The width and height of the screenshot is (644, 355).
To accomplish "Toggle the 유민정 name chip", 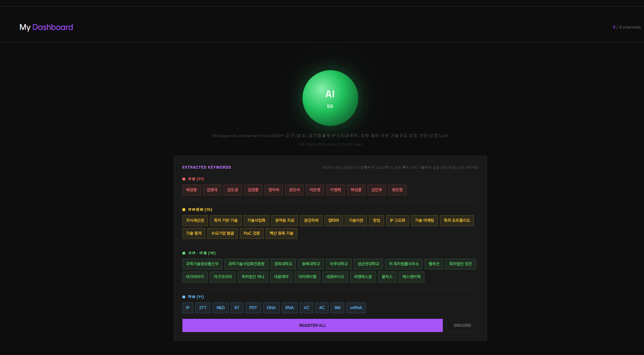I will pos(397,190).
